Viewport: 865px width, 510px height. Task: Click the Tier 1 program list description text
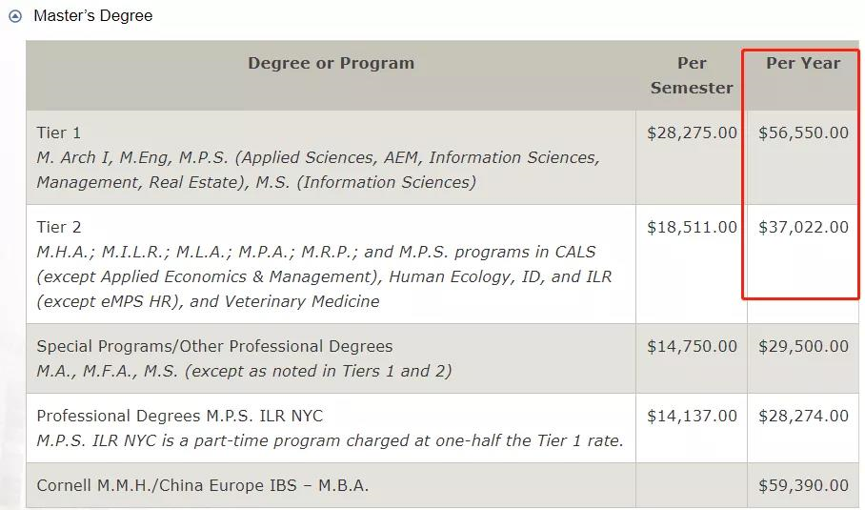click(318, 170)
